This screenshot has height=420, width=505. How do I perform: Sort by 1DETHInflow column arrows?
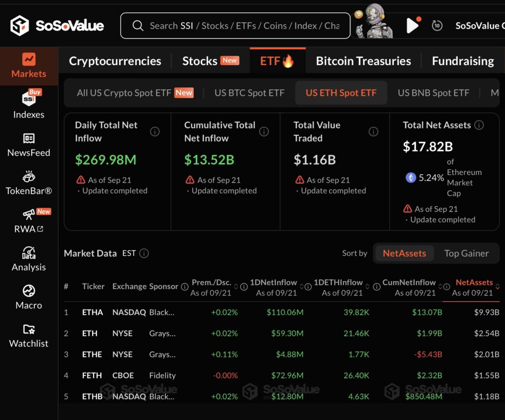tap(367, 287)
